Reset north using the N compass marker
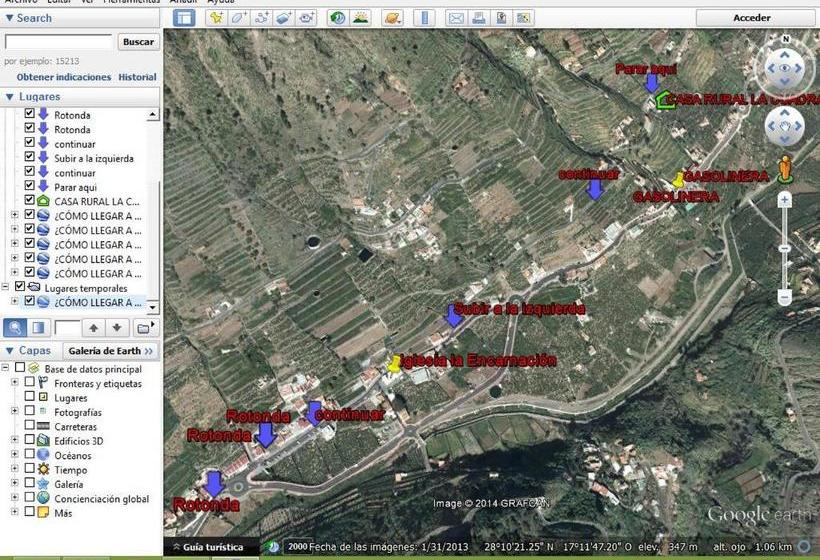The height and width of the screenshot is (560, 820). [785, 39]
